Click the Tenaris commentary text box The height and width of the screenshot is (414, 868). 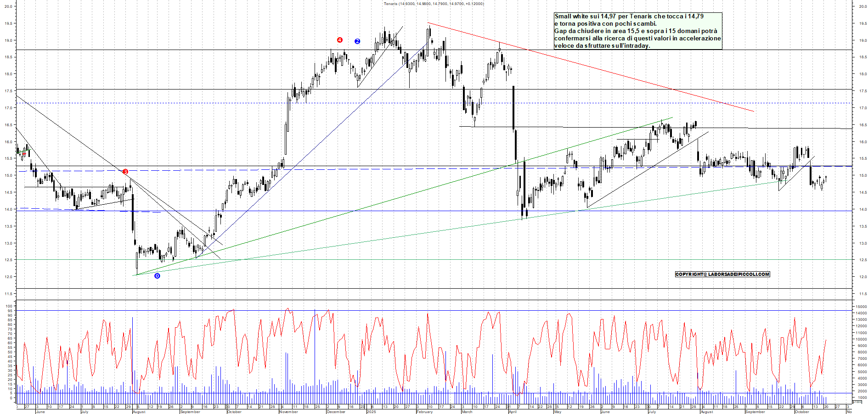pos(637,31)
